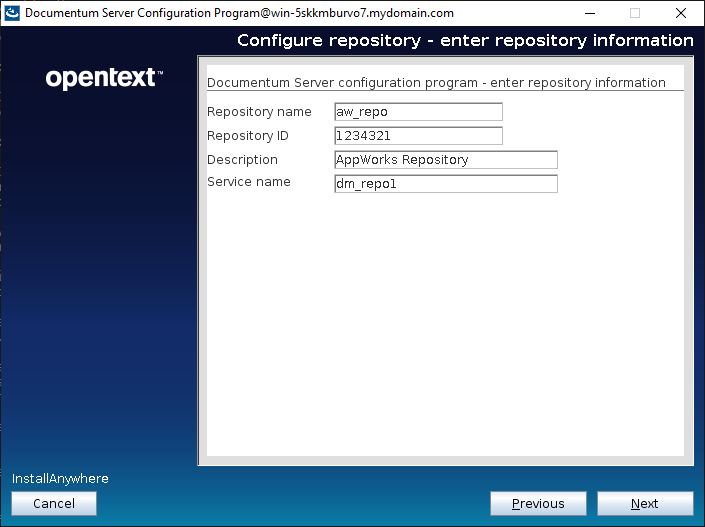This screenshot has width=705, height=527.
Task: Click the Repository name label
Action: 259,112
